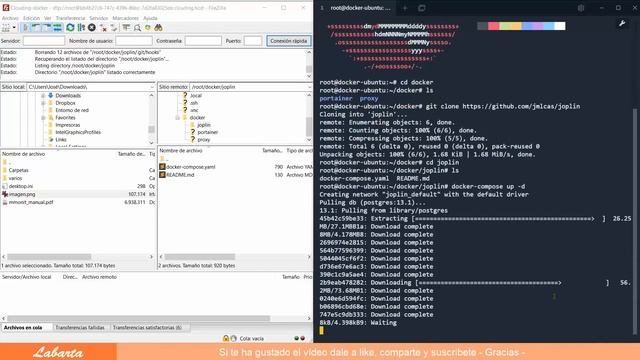Image resolution: width=640 pixels, height=360 pixels.
Task: Select the joplin folder in remote tree
Action: [x=204, y=125]
